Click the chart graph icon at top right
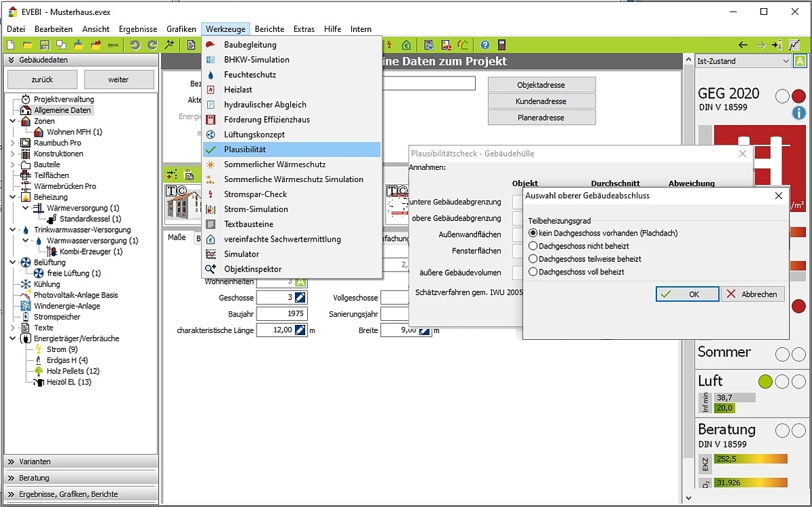The height and width of the screenshot is (507, 812). [x=794, y=45]
